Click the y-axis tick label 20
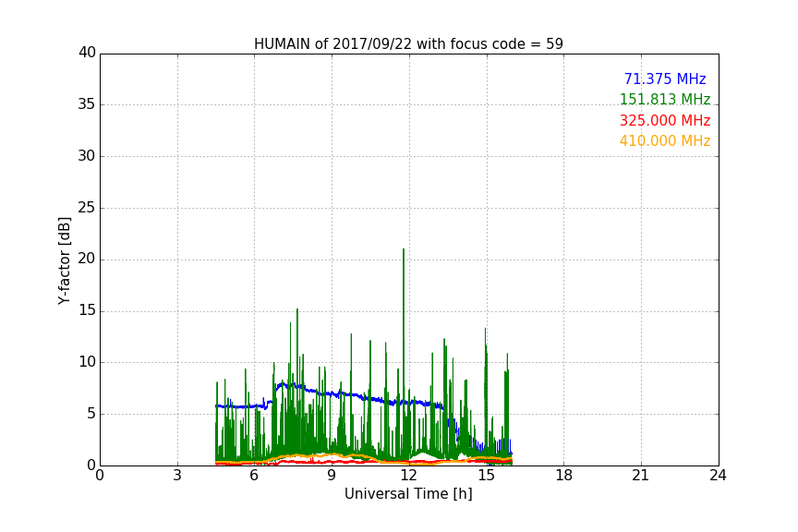Screen dimensions: 798x532 coord(87,260)
